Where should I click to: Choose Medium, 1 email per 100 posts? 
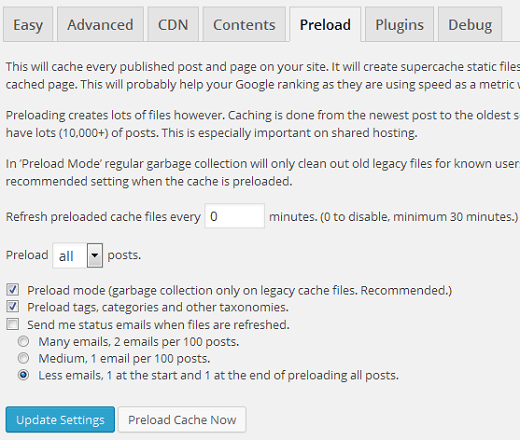coord(23,358)
